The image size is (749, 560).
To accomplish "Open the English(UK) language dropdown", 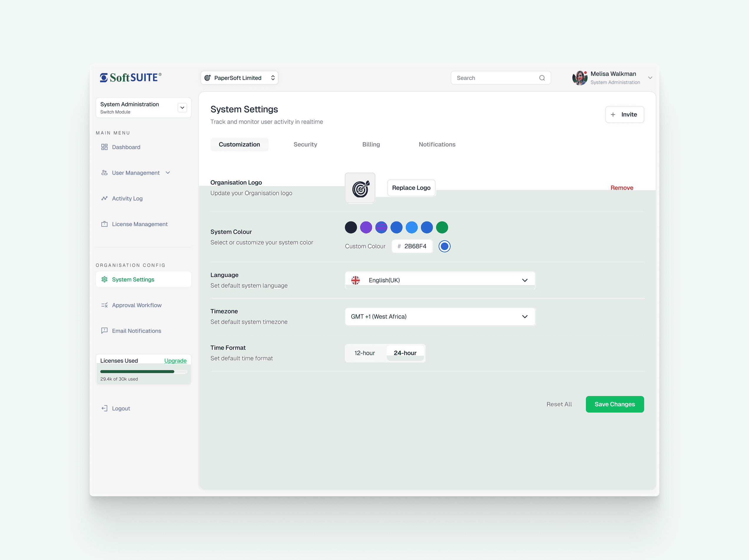I will pyautogui.click(x=440, y=280).
